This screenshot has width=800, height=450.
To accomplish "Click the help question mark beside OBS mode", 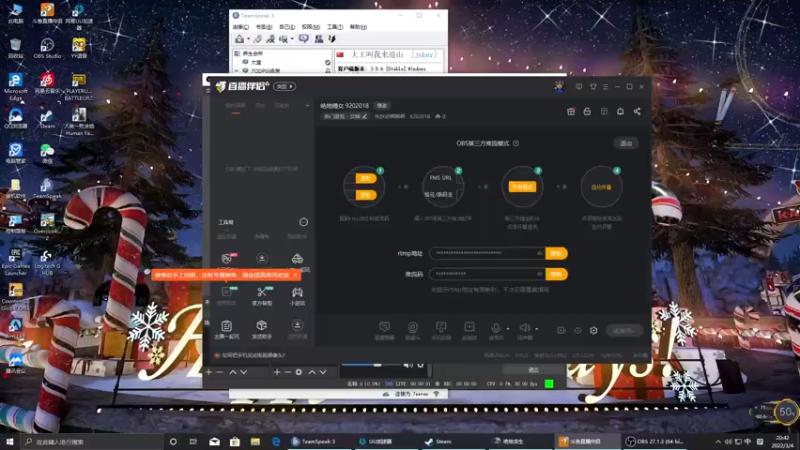I will click(x=516, y=143).
